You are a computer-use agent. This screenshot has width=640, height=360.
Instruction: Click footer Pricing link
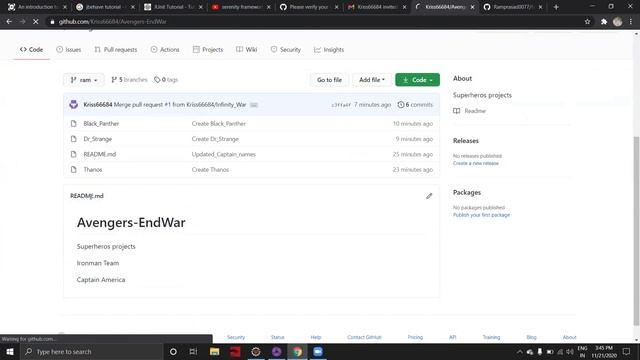[x=415, y=337]
